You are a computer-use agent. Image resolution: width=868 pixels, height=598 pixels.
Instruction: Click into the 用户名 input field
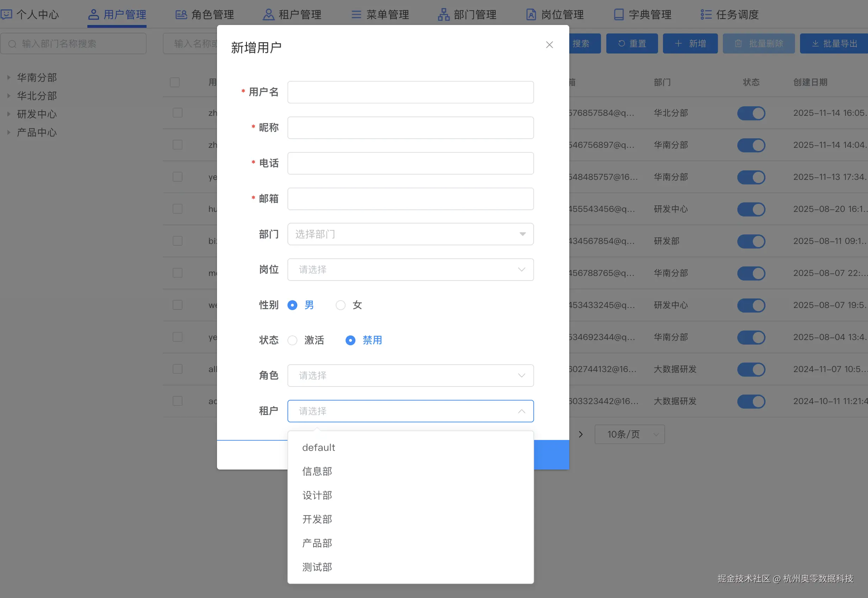(410, 92)
